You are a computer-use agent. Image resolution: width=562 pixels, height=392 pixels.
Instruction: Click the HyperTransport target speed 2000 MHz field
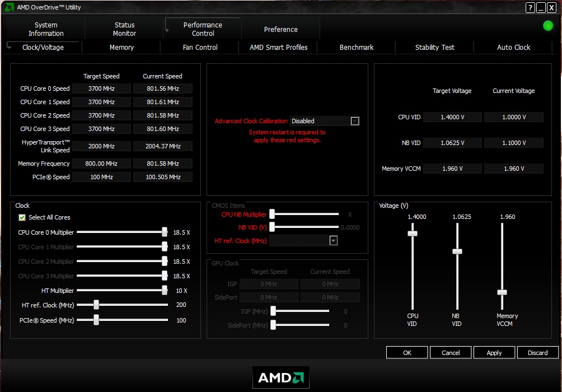[x=101, y=146]
